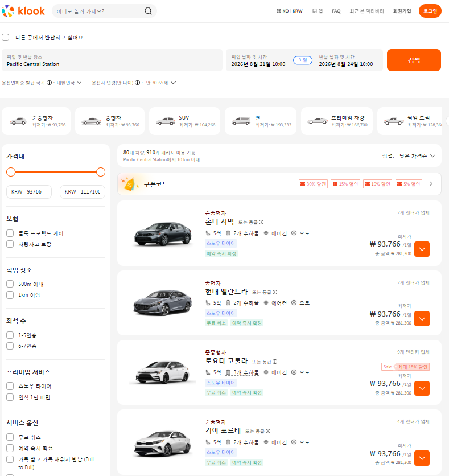449x476 pixels.
Task: Click the Pacific Central Station pickup location field
Action: click(112, 60)
